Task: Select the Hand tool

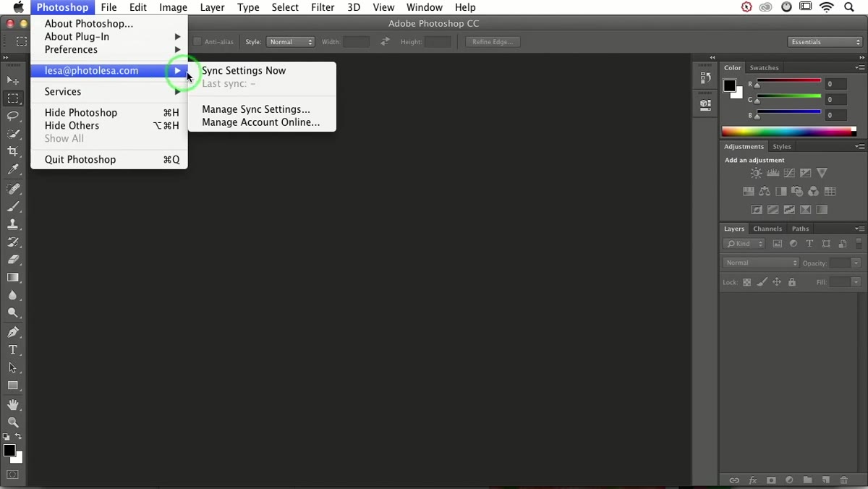Action: coord(13,404)
